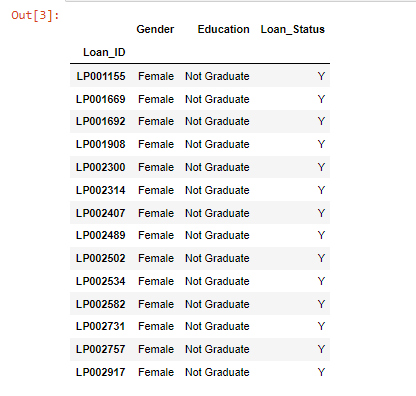Select row index LP002407
This screenshot has width=416, height=396.
pos(101,213)
